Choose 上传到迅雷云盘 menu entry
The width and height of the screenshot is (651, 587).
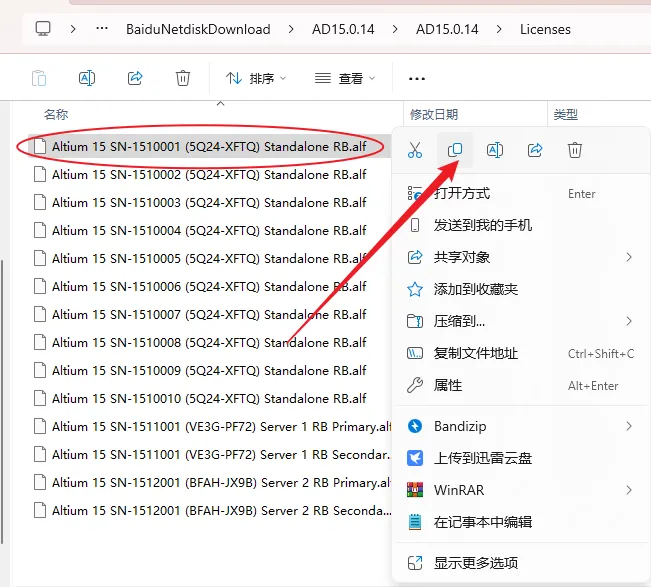click(521, 458)
